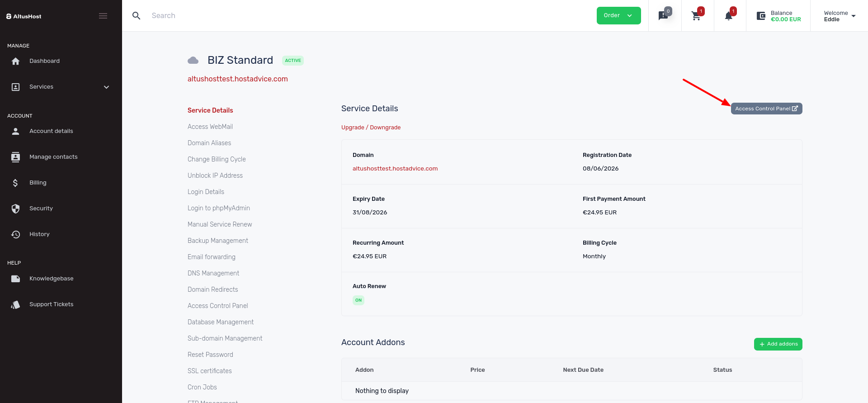This screenshot has width=868, height=403.
Task: Select Domain Redirects option
Action: [x=213, y=289]
